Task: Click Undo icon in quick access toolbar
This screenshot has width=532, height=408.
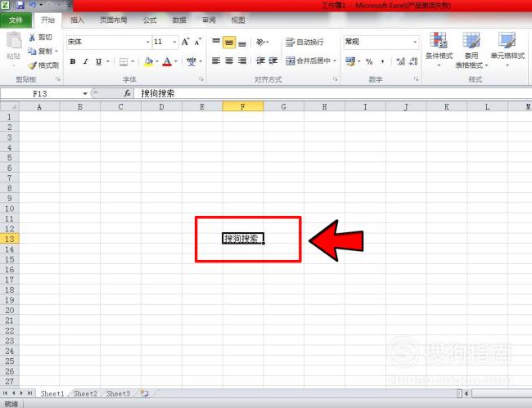Action: point(33,5)
